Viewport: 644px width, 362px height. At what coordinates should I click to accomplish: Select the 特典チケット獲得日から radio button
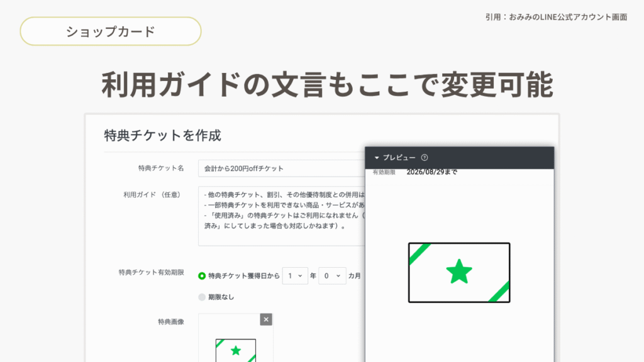pos(202,275)
